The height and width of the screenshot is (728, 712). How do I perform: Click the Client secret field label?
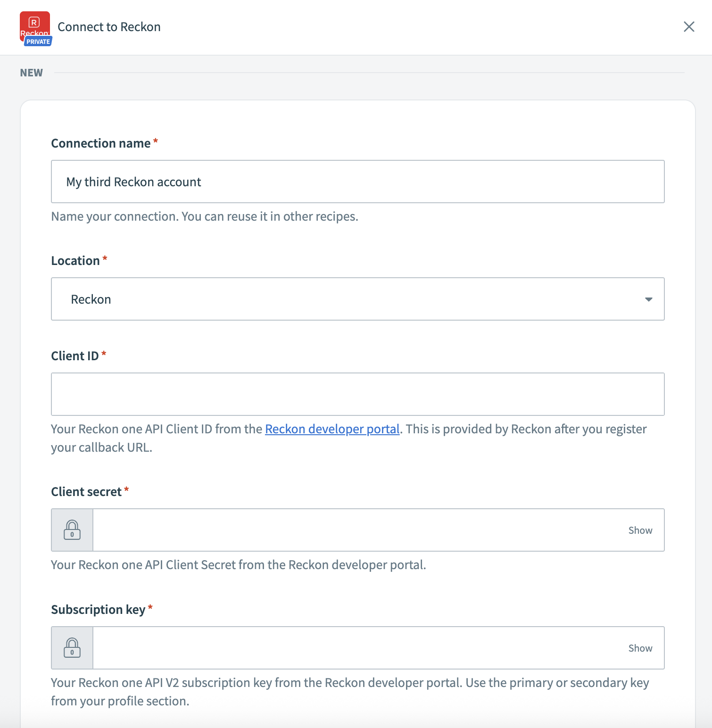(x=86, y=492)
